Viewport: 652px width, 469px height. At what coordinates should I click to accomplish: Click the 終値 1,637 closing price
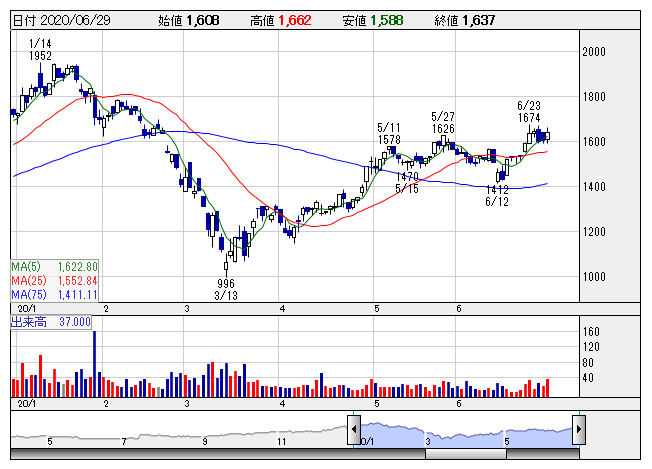click(x=465, y=20)
